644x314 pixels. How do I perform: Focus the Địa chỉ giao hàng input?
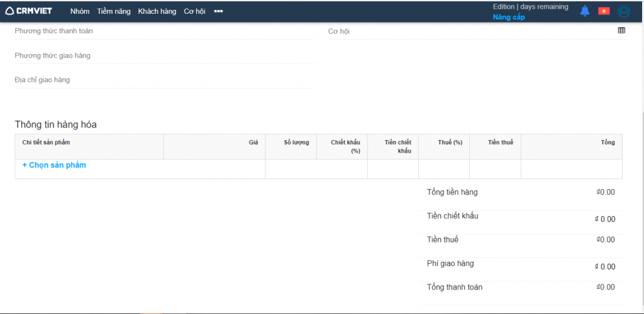click(164, 80)
